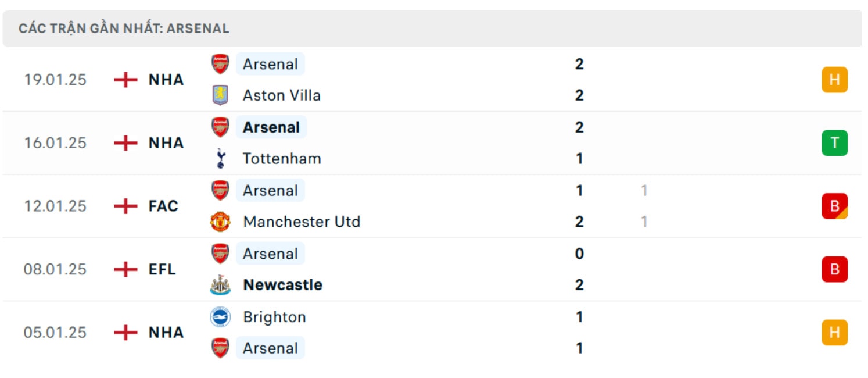The width and height of the screenshot is (868, 378).
Task: Open the Tottenham team link
Action: click(x=282, y=158)
